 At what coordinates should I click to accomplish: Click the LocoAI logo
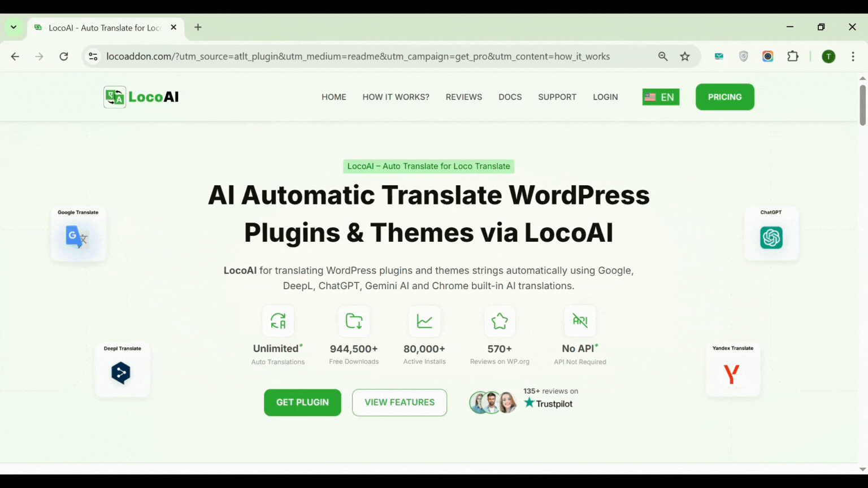coord(140,97)
